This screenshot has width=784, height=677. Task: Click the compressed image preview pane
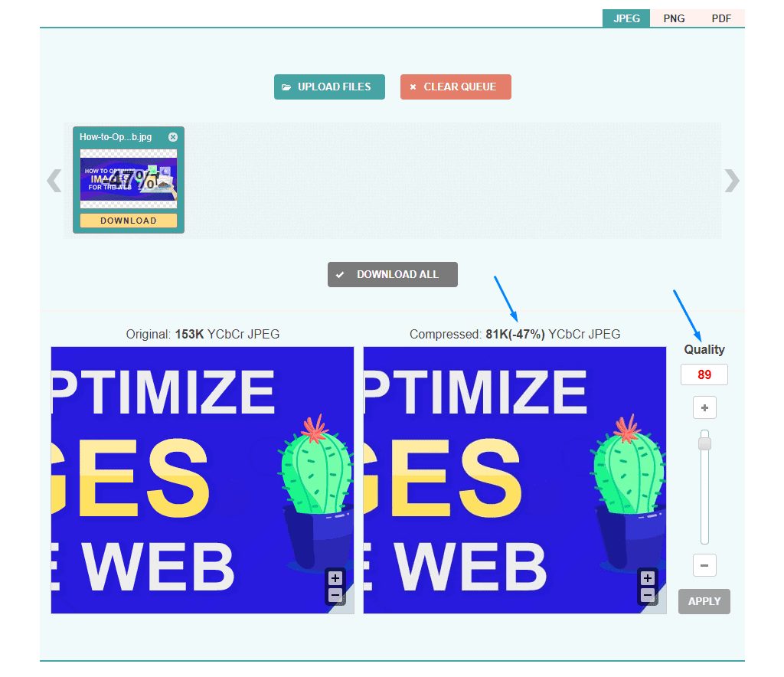tap(515, 480)
